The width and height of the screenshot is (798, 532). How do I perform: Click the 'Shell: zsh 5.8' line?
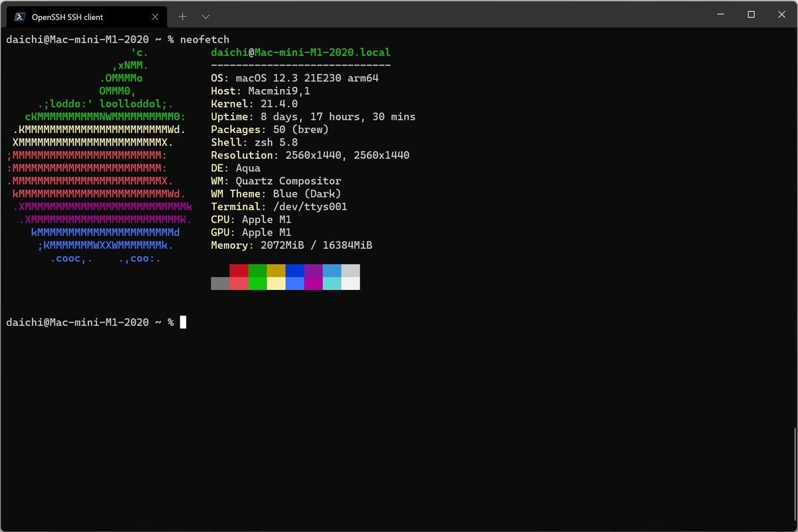click(254, 142)
